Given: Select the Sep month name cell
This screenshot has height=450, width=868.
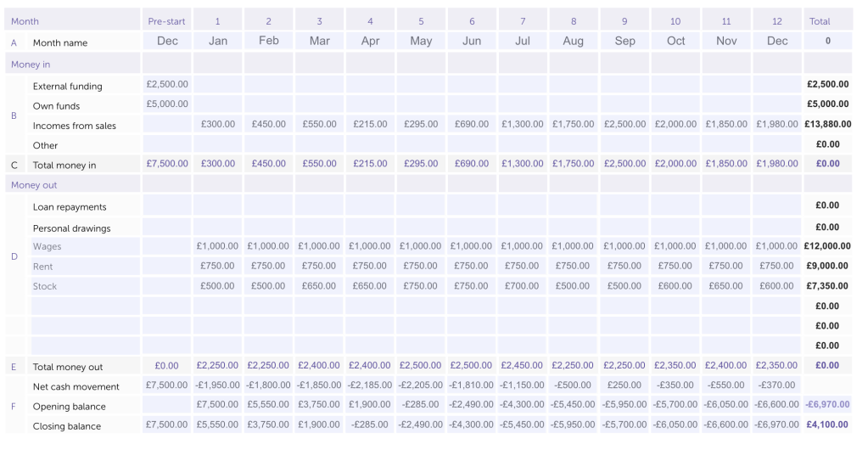Looking at the screenshot, I should click(x=624, y=41).
